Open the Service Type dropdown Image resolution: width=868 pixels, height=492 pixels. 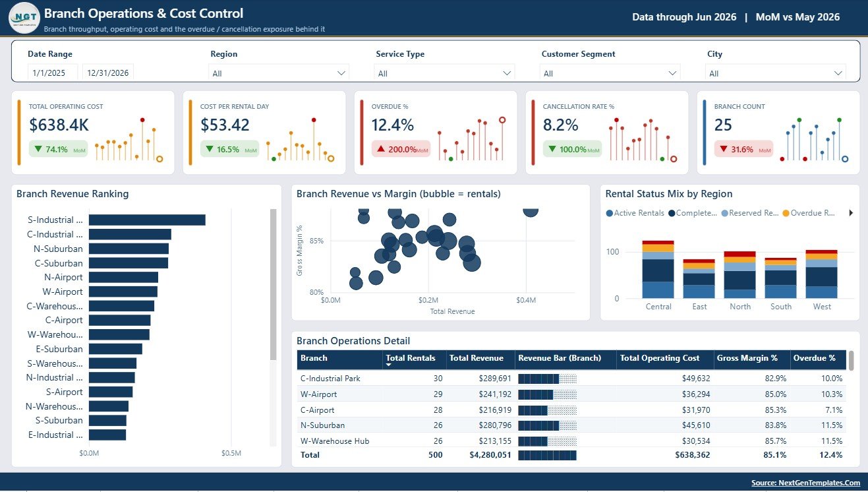[x=445, y=73]
